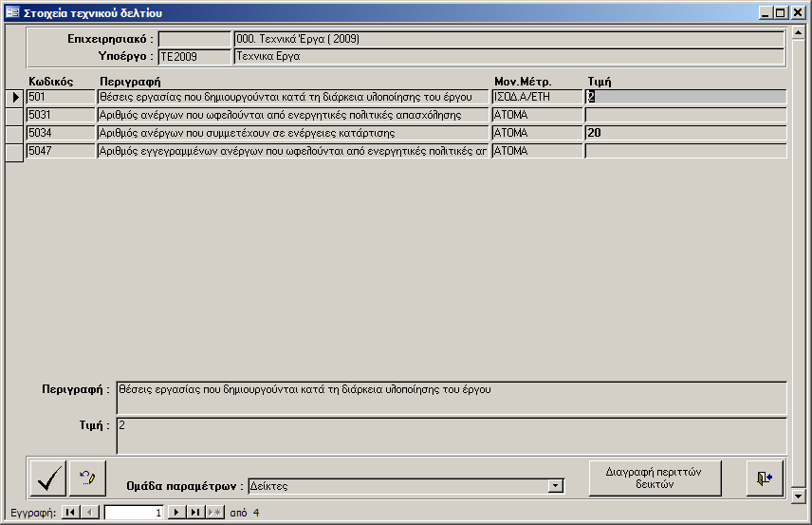Go to previous record arrow
This screenshot has width=812, height=525.
(90, 513)
